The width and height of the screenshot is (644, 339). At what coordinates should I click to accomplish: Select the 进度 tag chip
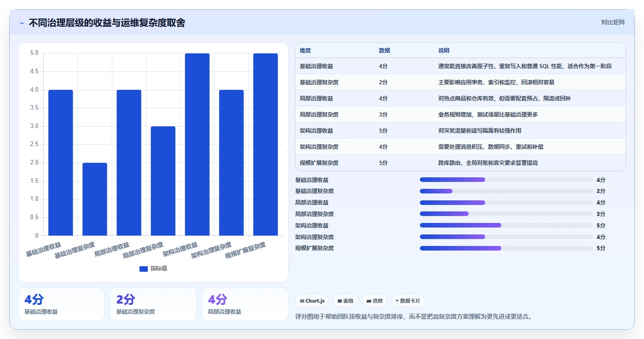[x=375, y=301]
